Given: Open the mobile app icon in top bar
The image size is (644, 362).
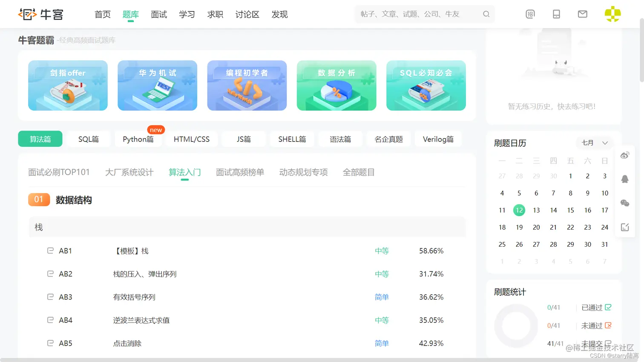Looking at the screenshot, I should pyautogui.click(x=556, y=14).
